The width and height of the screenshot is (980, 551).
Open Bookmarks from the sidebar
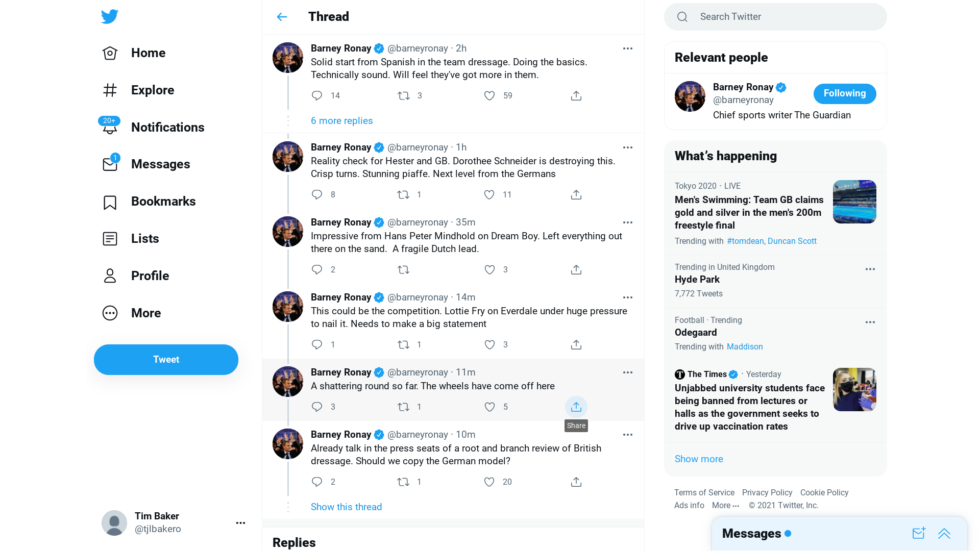[149, 202]
